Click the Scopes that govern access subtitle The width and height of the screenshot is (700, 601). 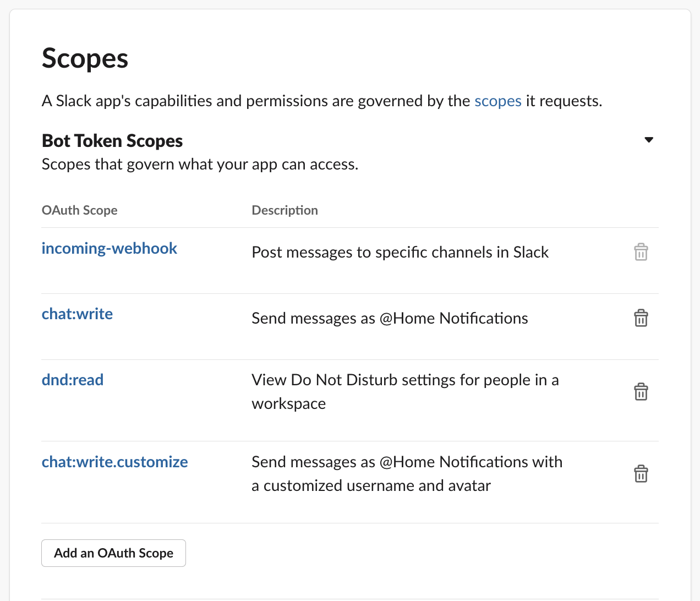(x=199, y=164)
